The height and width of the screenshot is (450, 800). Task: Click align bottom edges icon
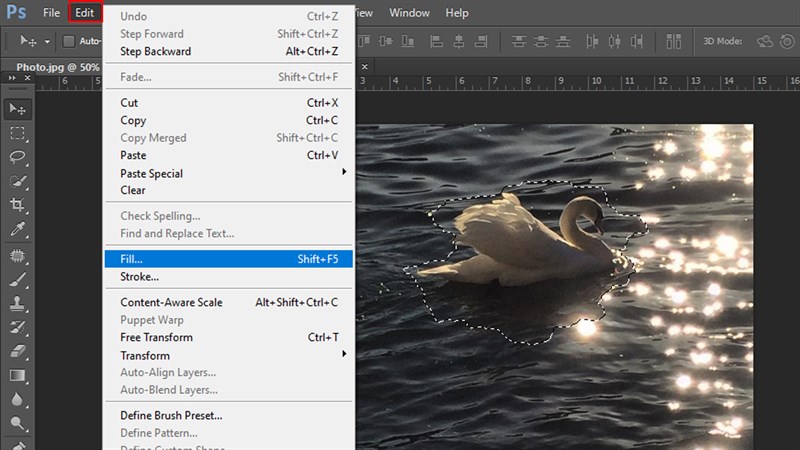pos(408,41)
